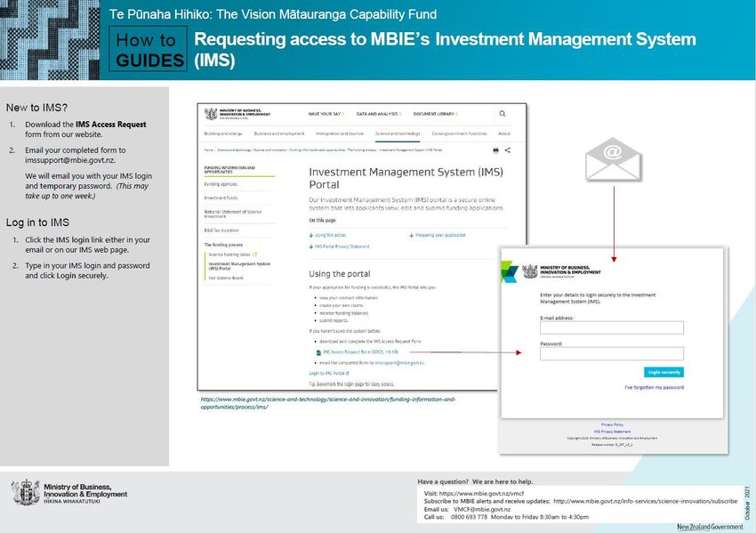
Task: Open the IMS Privacy Statement link under the login form
Action: tap(612, 432)
